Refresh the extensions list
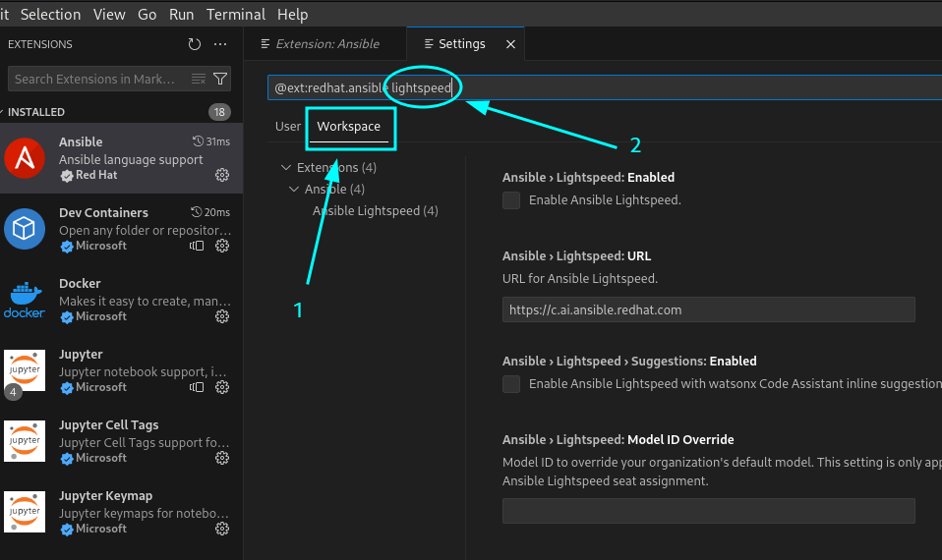The width and height of the screenshot is (942, 560). [194, 44]
